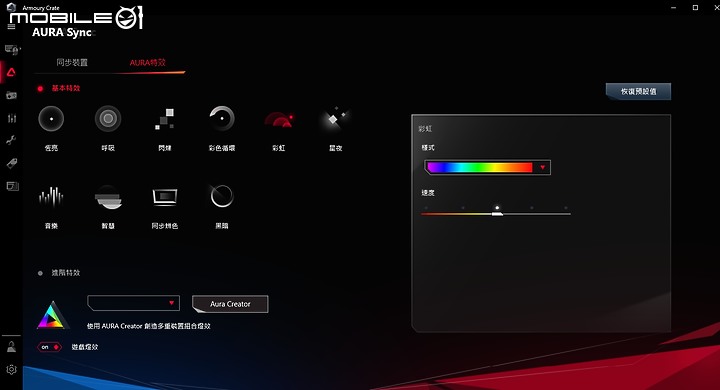This screenshot has width=720, height=390.
Task: Open the settings gear in the sidebar
Action: [x=11, y=369]
